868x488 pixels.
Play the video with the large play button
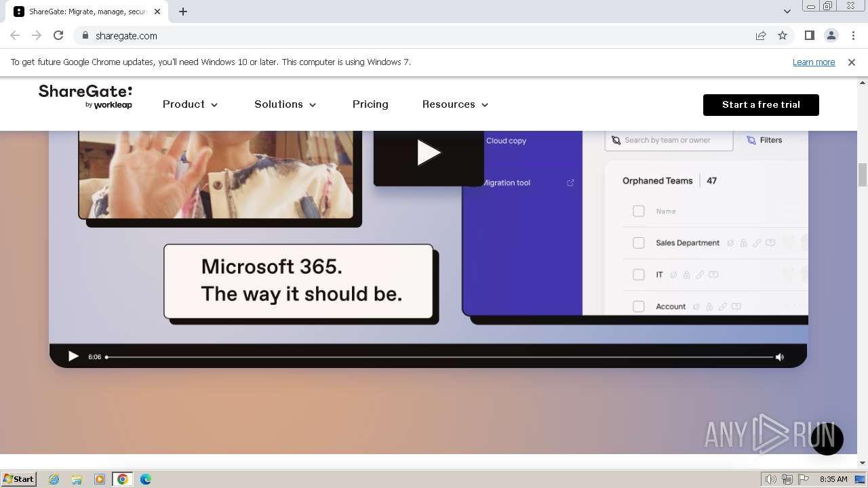coord(428,152)
